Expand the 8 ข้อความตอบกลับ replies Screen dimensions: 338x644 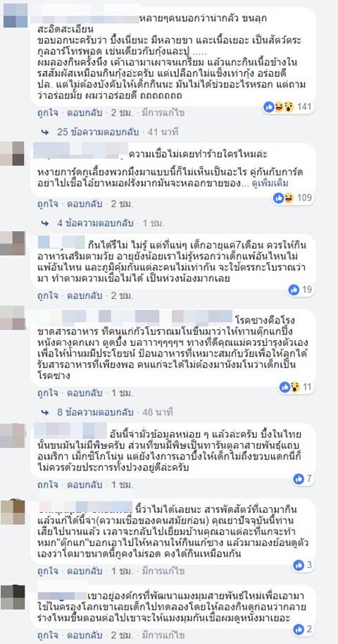click(x=95, y=412)
